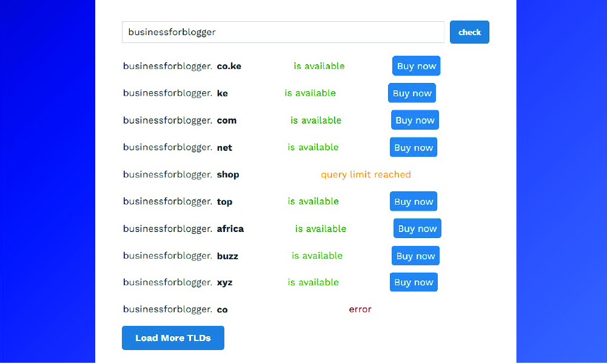This screenshot has height=364, width=607.
Task: Select the businessforblogger.buzz domain name text
Action: pos(179,256)
